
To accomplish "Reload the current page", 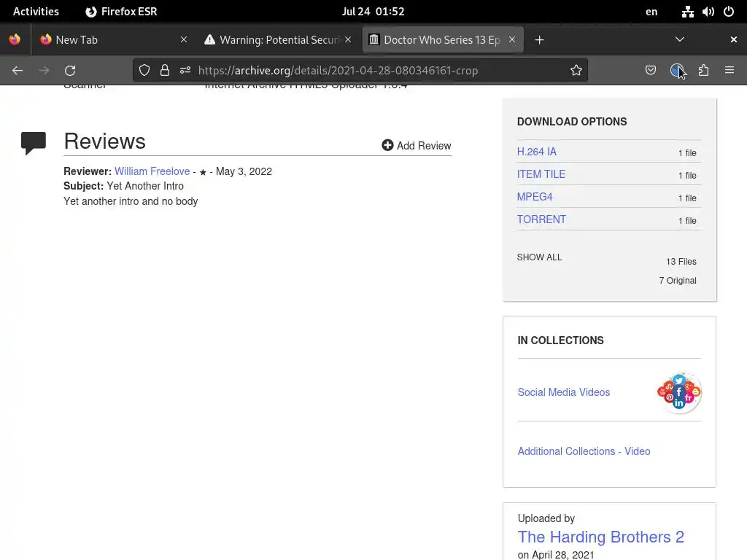I will coord(70,71).
